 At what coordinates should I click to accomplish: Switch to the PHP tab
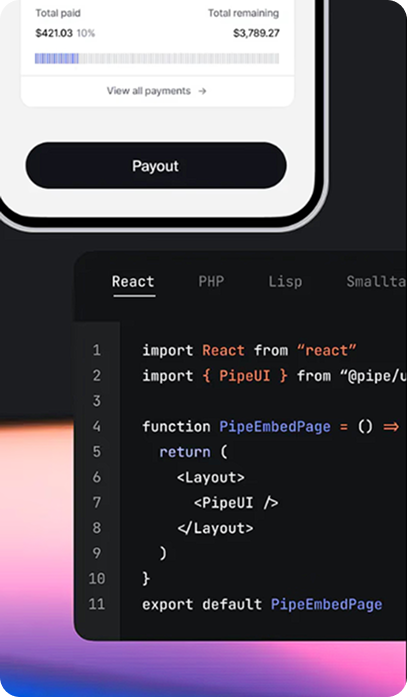point(211,281)
